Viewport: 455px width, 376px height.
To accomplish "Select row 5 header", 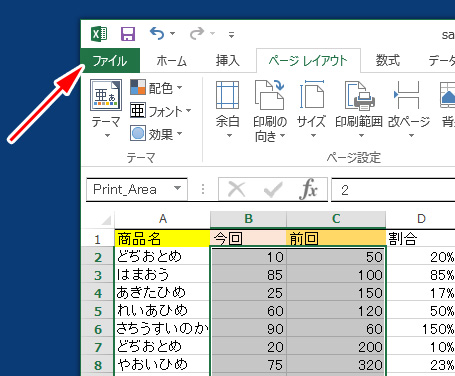I will click(97, 311).
